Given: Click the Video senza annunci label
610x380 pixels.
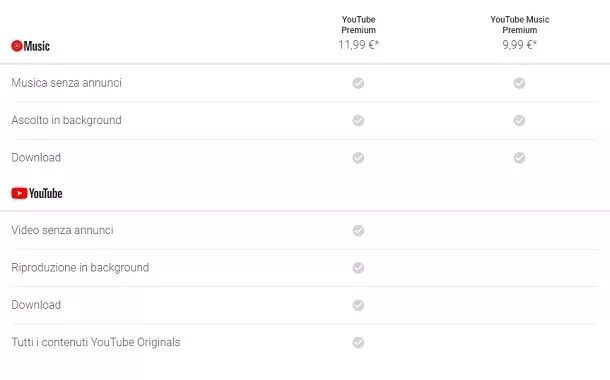Looking at the screenshot, I should point(62,230).
